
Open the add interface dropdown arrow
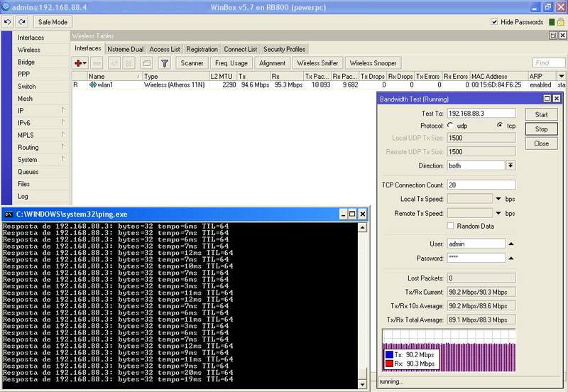[x=84, y=63]
